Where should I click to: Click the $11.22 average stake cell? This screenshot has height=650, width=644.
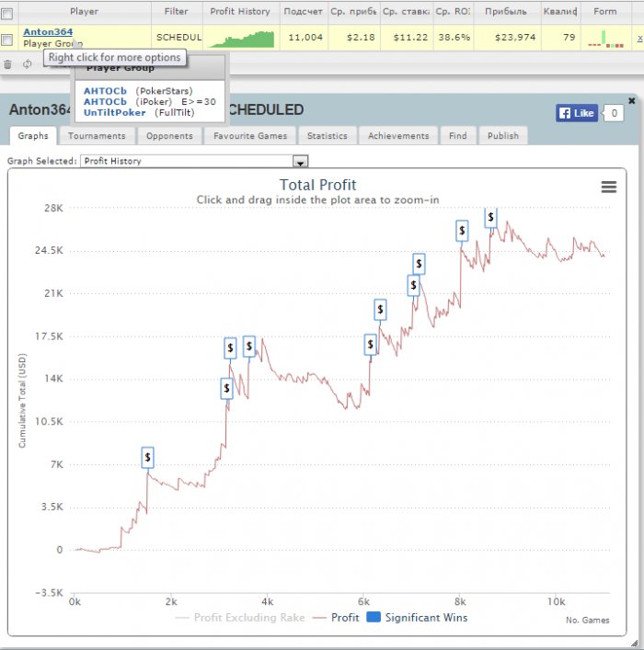410,38
